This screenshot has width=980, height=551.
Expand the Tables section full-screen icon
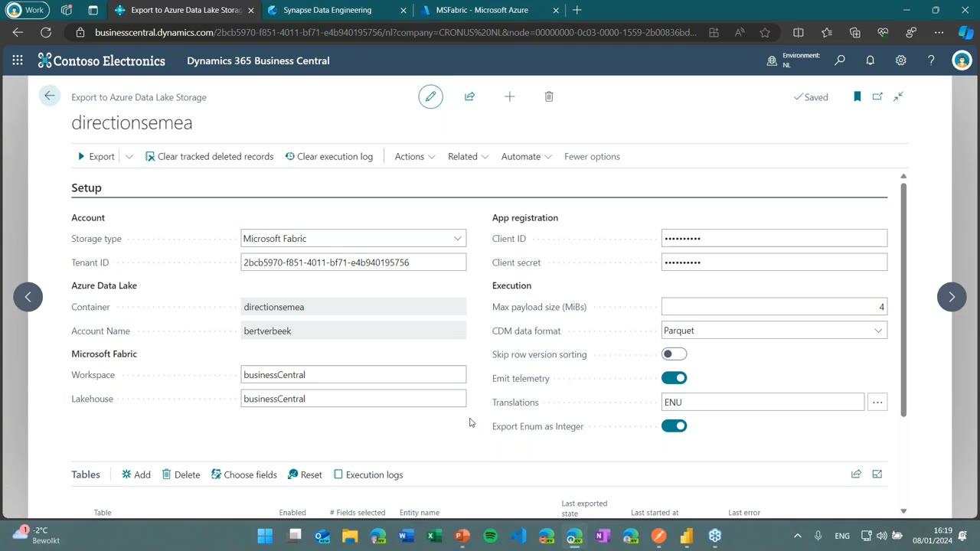877,474
